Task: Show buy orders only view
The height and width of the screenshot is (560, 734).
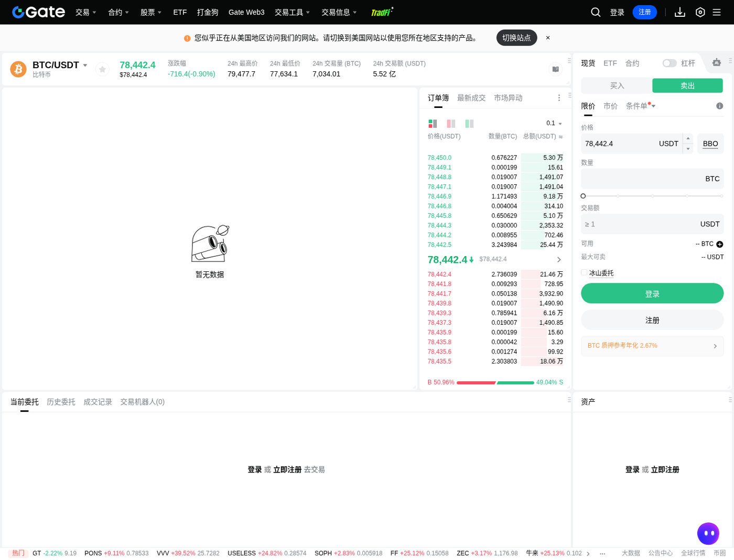Action: [469, 124]
